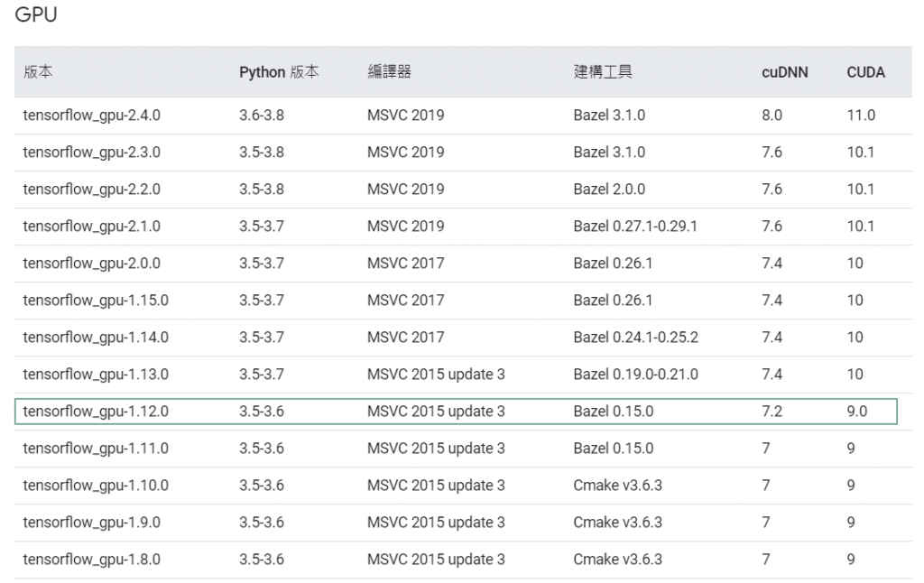Click CUDA 10 in the tensorflow_gpu-1.13.0 row
Screen dimensions: 924x583
click(855, 375)
